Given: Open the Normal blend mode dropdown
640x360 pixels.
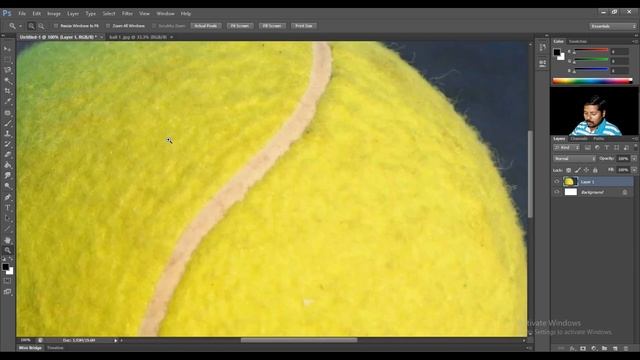Looking at the screenshot, I should pyautogui.click(x=574, y=158).
